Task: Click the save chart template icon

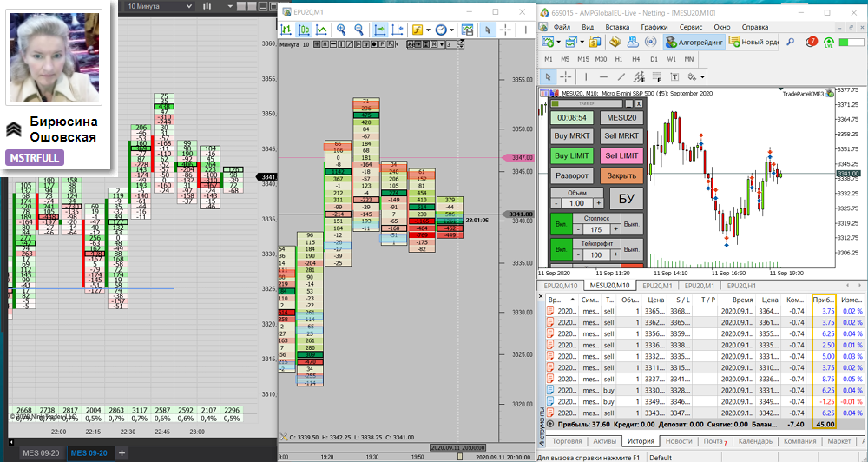Action: tap(467, 30)
